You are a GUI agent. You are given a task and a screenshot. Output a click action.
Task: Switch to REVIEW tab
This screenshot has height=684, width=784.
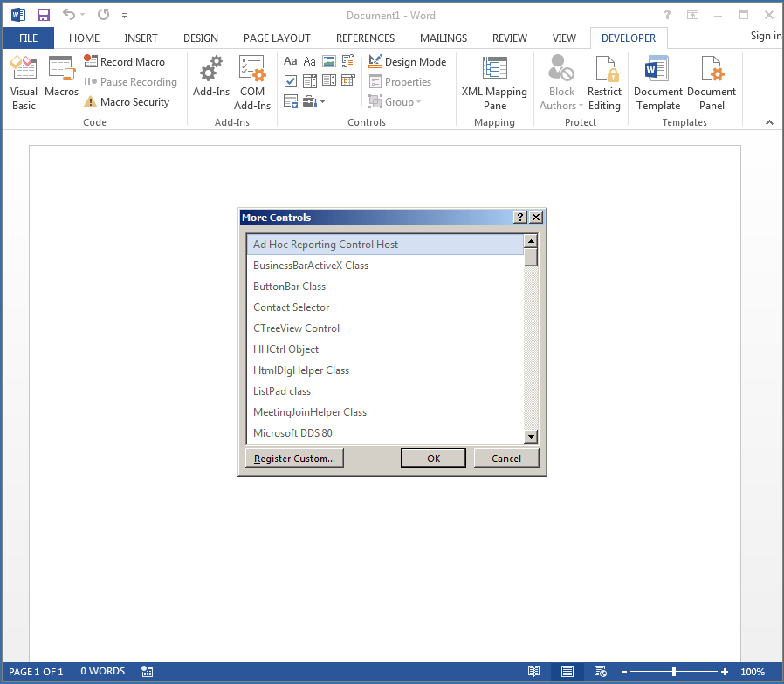click(510, 38)
